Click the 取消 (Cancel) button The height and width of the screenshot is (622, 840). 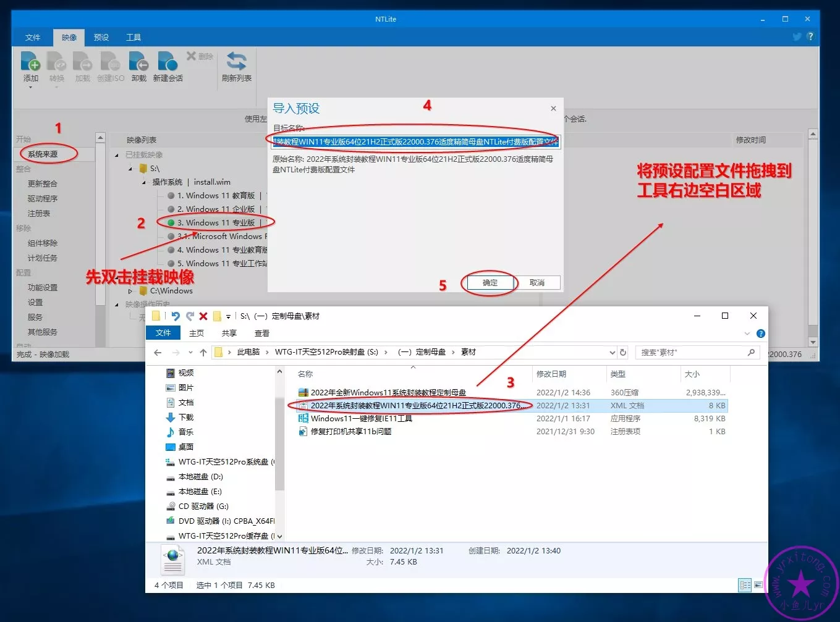(537, 283)
